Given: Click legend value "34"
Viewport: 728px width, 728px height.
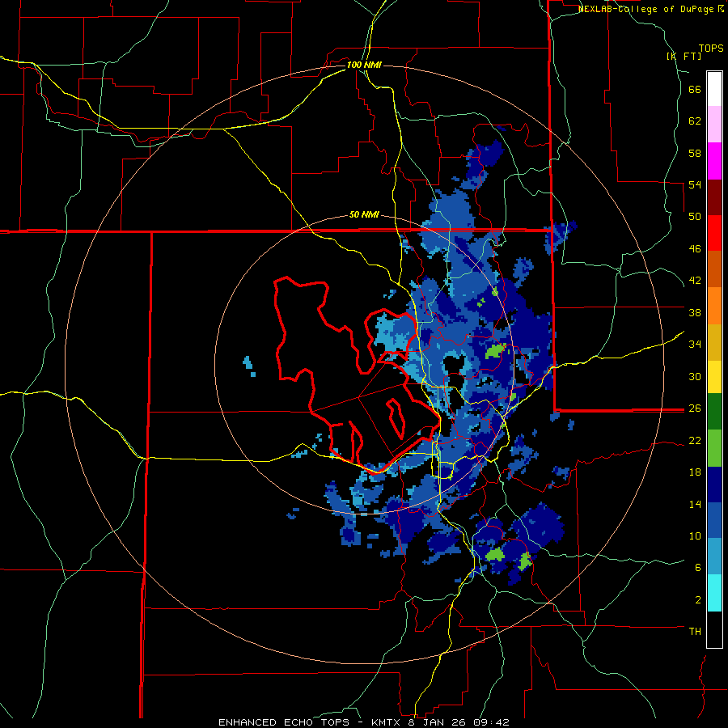Looking at the screenshot, I should (695, 345).
